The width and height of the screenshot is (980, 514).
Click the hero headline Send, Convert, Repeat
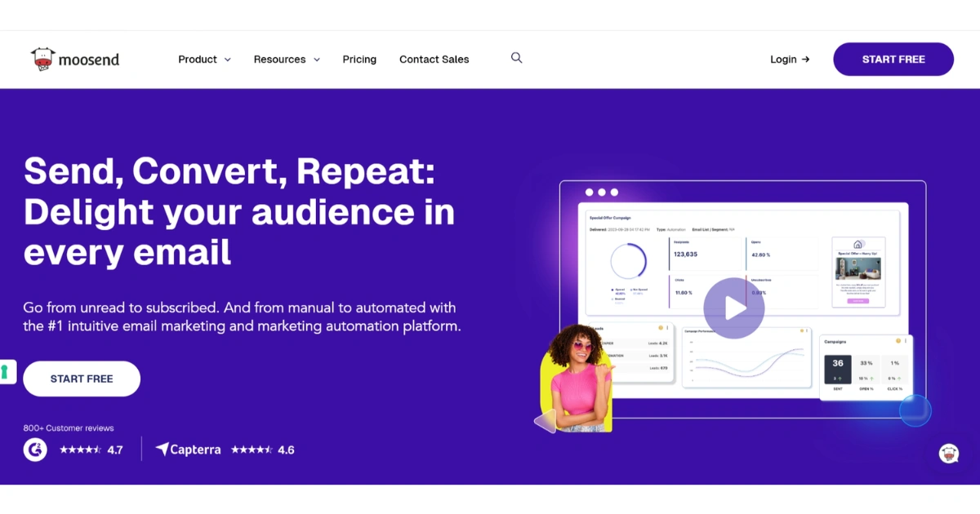click(229, 171)
